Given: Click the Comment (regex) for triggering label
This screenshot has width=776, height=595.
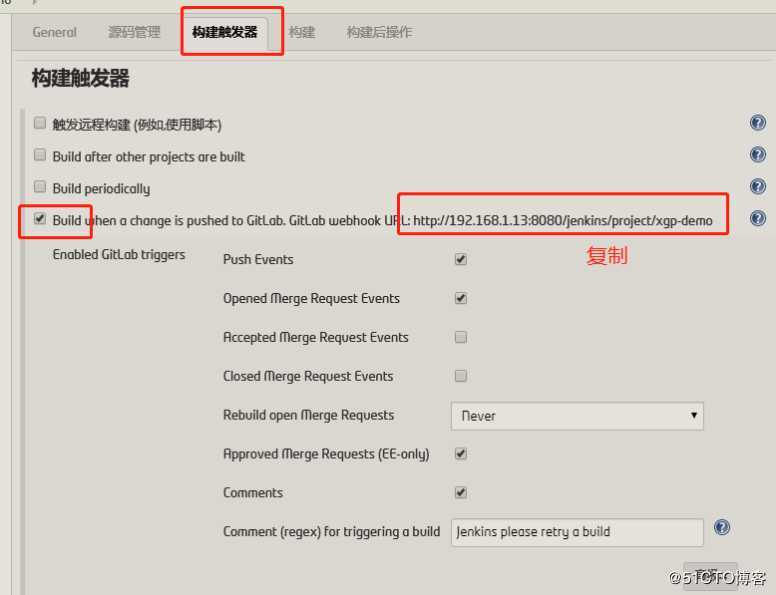Looking at the screenshot, I should click(x=332, y=532).
